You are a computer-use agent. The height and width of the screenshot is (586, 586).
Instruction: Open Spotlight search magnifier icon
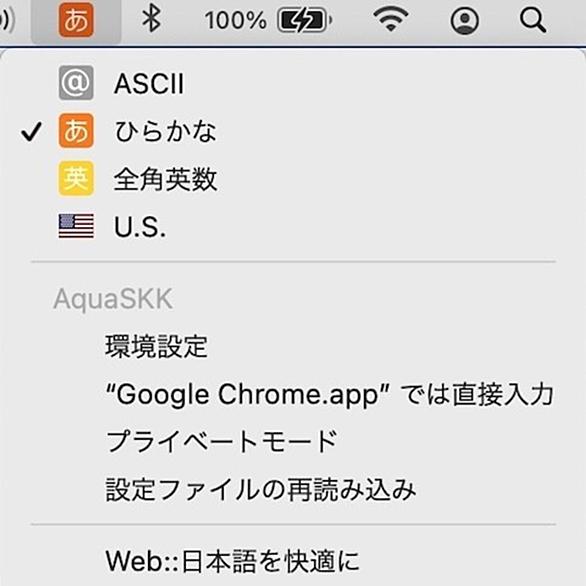click(x=533, y=20)
